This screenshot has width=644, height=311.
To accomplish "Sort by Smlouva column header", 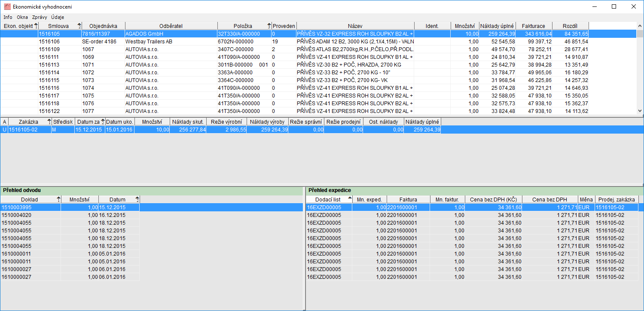I will 60,26.
